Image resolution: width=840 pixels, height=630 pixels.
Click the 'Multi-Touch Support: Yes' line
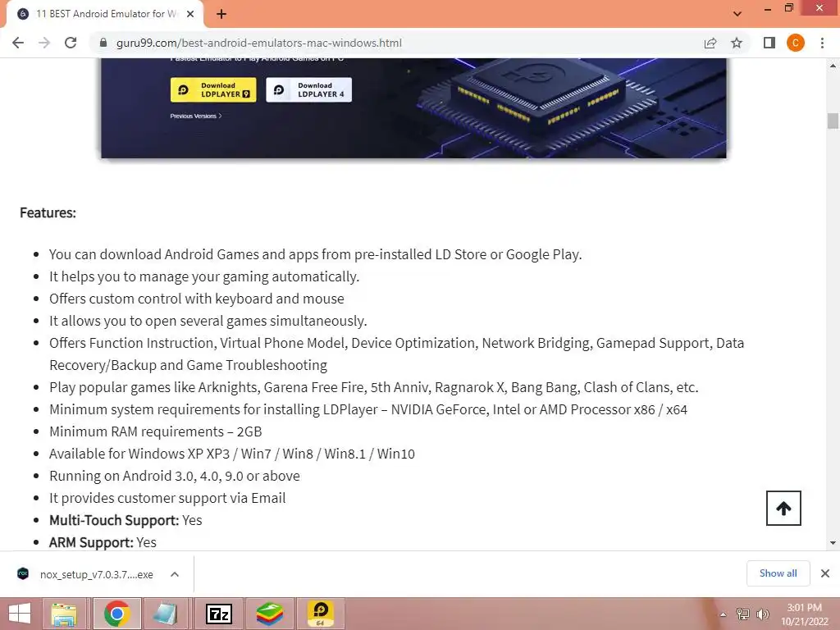(x=126, y=520)
